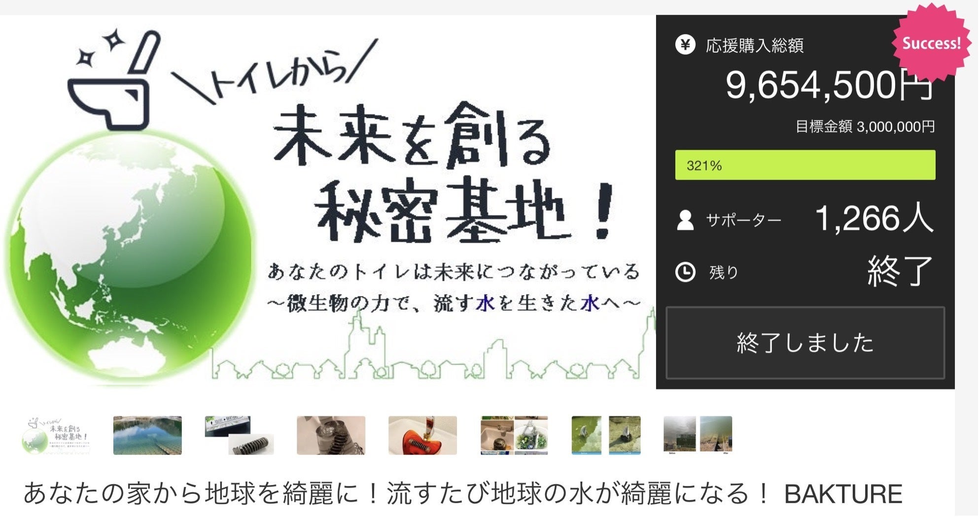The width and height of the screenshot is (980, 518).
Task: Select the toilet tank device thumbnail
Action: pos(331,436)
